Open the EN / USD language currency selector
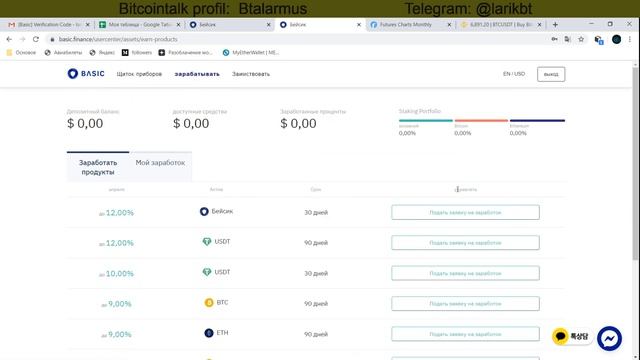This screenshot has width=640, height=360. (x=514, y=74)
